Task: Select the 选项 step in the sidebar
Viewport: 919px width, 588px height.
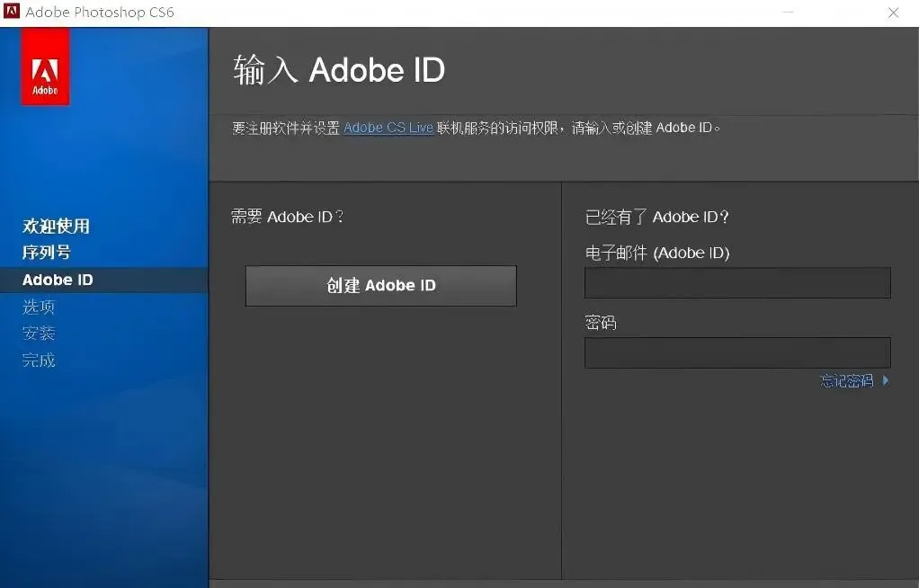Action: [x=39, y=306]
